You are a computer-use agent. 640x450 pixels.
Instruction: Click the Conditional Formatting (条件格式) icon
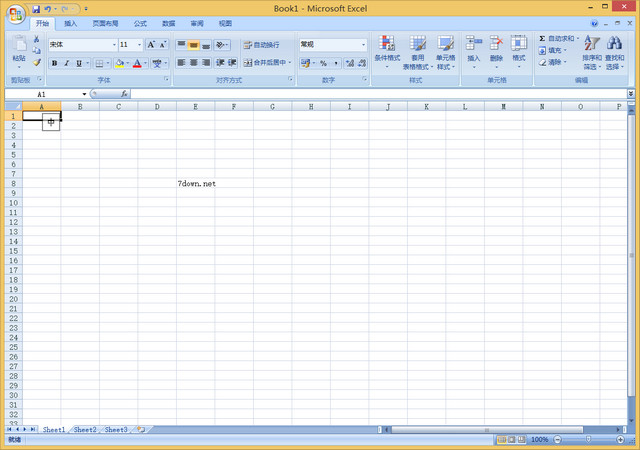(x=387, y=50)
